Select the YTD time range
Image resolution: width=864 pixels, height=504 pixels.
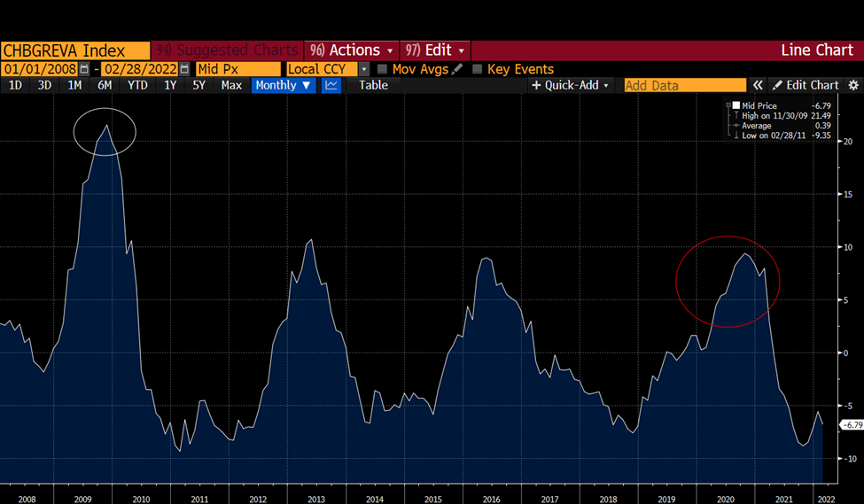(x=137, y=85)
